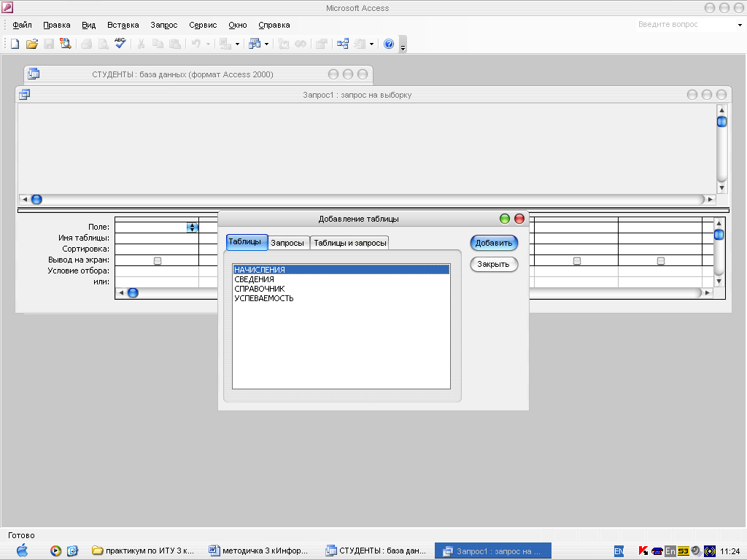Select the УСПЕВАЕМОСТЬ table in the list

341,298
